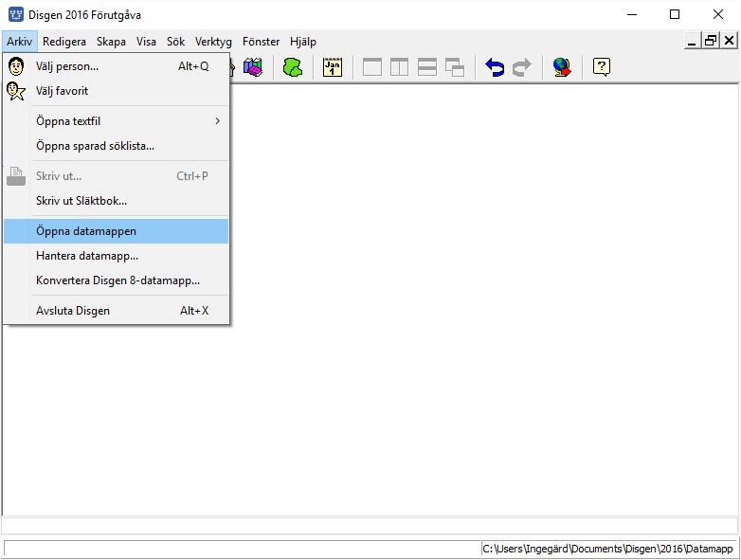Open the Arkiv menu
This screenshot has width=741, height=560.
click(19, 42)
